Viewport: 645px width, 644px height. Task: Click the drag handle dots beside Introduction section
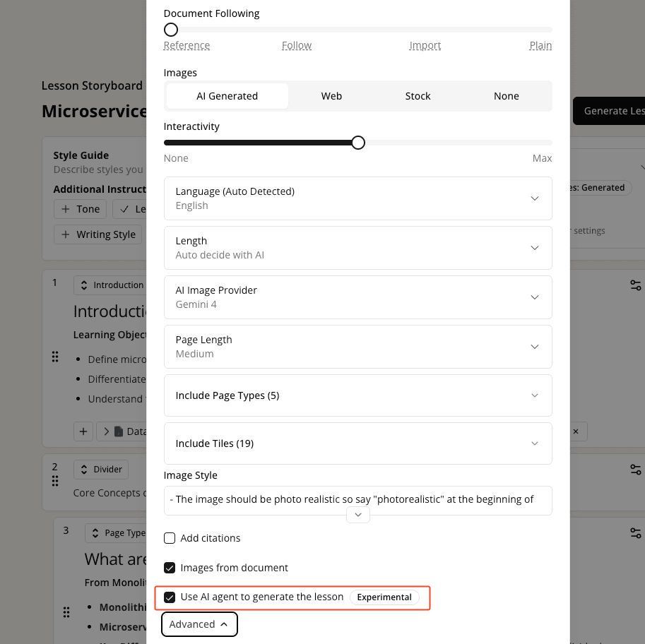point(55,357)
